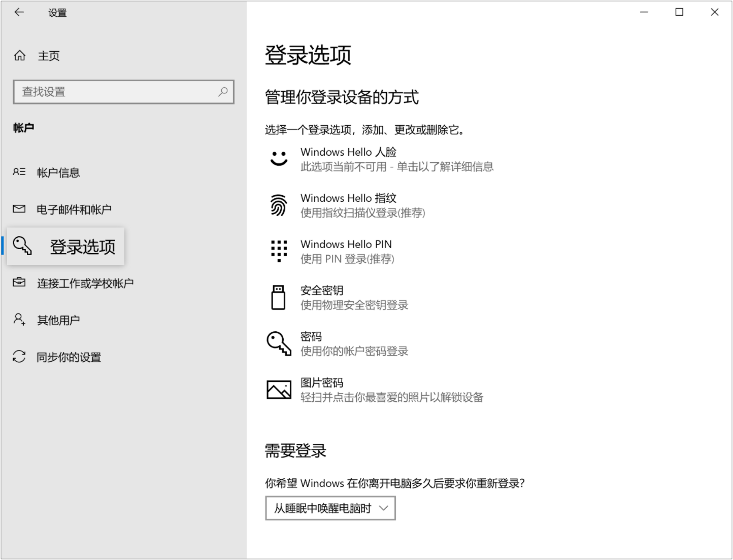
Task: Click the 管理你登录设备的方式 heading
Action: pyautogui.click(x=342, y=97)
